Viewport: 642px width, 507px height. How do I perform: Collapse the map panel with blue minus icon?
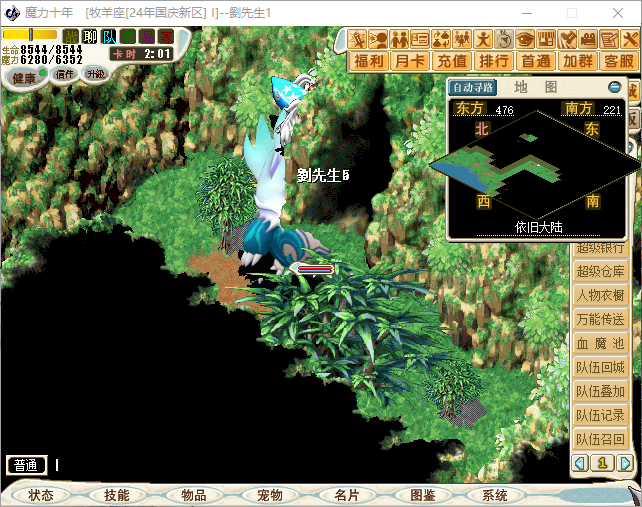point(614,87)
